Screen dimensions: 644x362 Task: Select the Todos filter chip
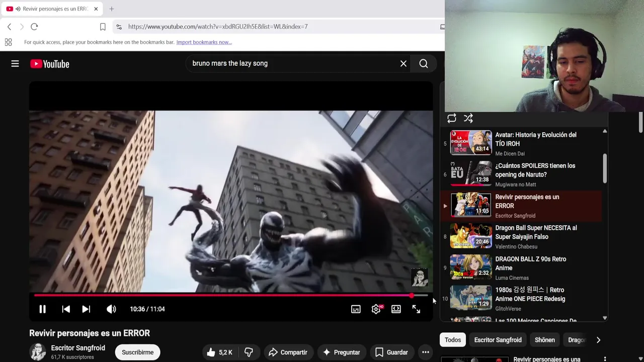(453, 340)
